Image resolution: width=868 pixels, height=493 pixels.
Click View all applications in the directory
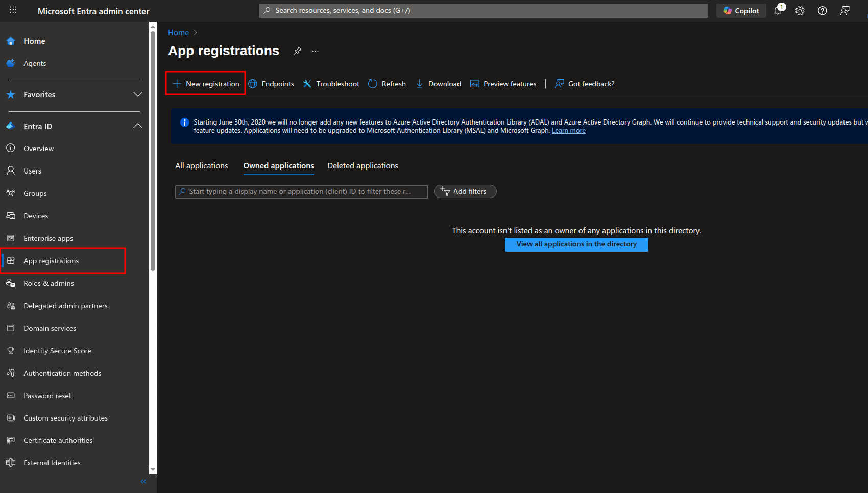click(576, 244)
